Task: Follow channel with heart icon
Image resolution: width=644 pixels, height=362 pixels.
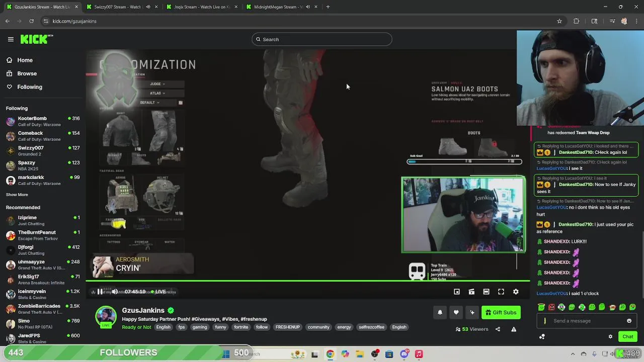Action: [x=456, y=313]
